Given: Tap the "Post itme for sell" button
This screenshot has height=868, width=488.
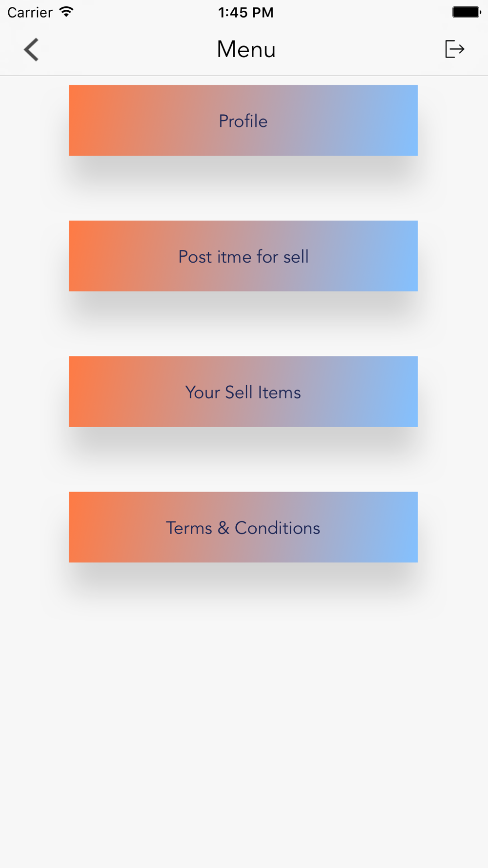Looking at the screenshot, I should pyautogui.click(x=243, y=256).
